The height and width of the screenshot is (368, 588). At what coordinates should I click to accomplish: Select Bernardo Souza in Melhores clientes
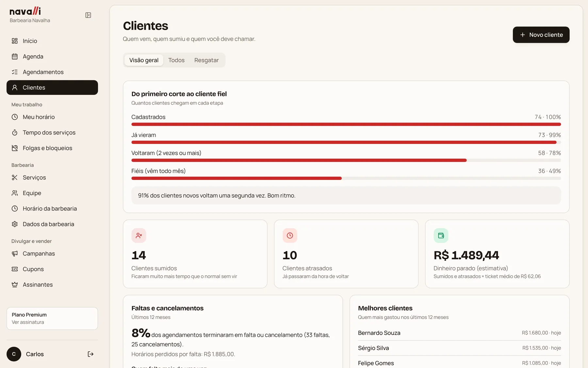pos(459,333)
